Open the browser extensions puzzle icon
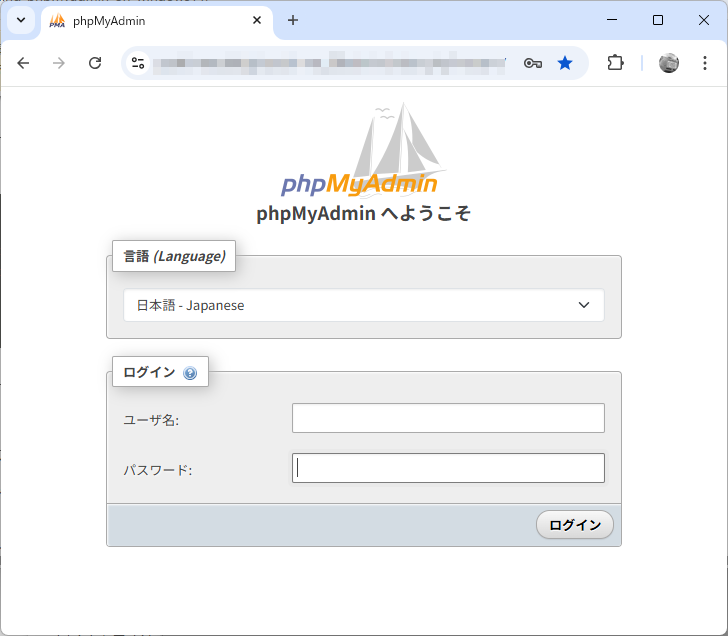This screenshot has height=636, width=728. (616, 63)
